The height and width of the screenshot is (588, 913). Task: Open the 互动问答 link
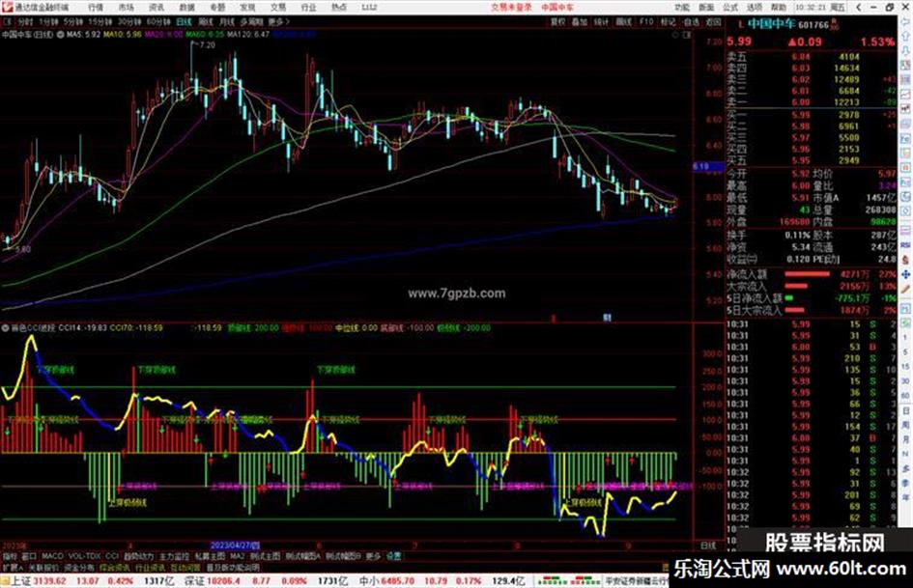185,568
